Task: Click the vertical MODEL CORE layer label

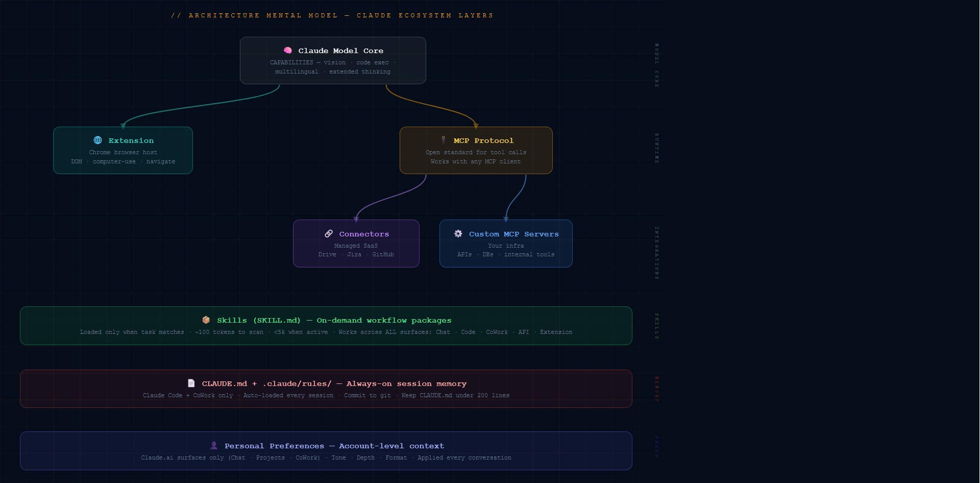Action: point(657,65)
